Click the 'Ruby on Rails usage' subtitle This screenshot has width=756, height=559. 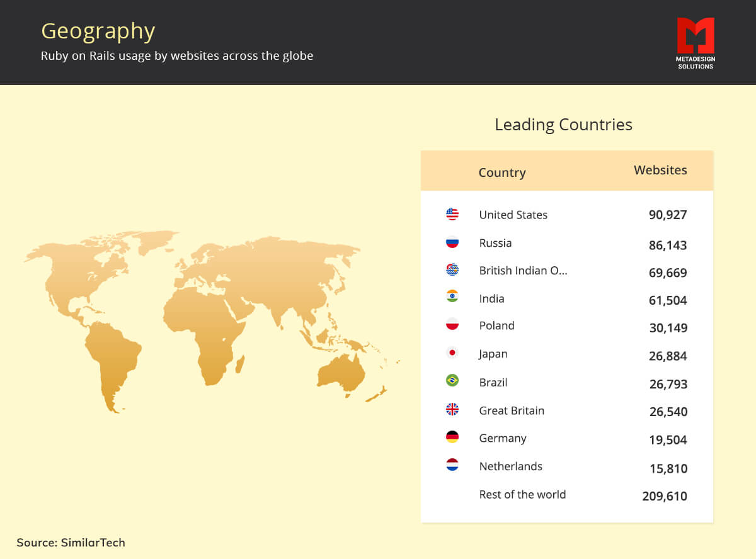(177, 55)
